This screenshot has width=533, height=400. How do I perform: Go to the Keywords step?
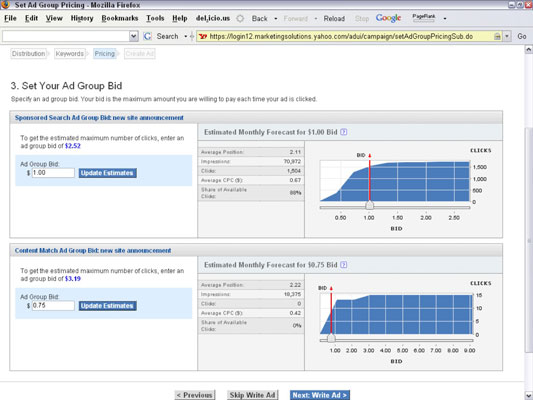pos(70,54)
